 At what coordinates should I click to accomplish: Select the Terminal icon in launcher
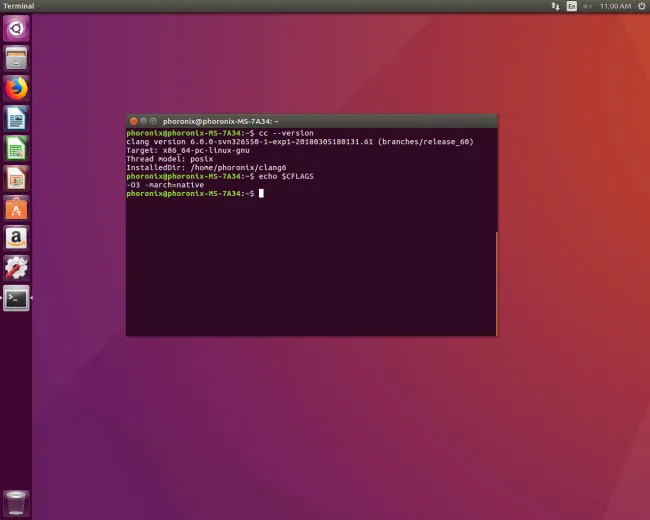[16, 298]
